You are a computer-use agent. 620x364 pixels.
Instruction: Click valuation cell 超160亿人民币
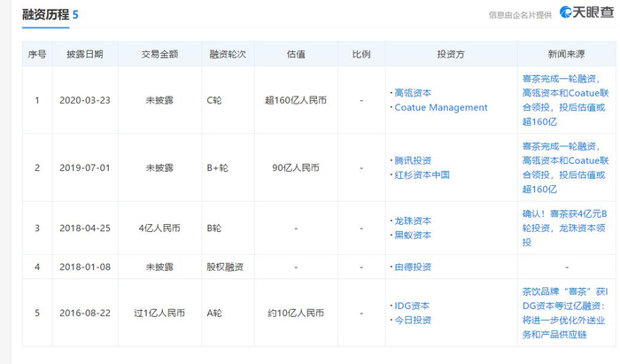pos(296,100)
